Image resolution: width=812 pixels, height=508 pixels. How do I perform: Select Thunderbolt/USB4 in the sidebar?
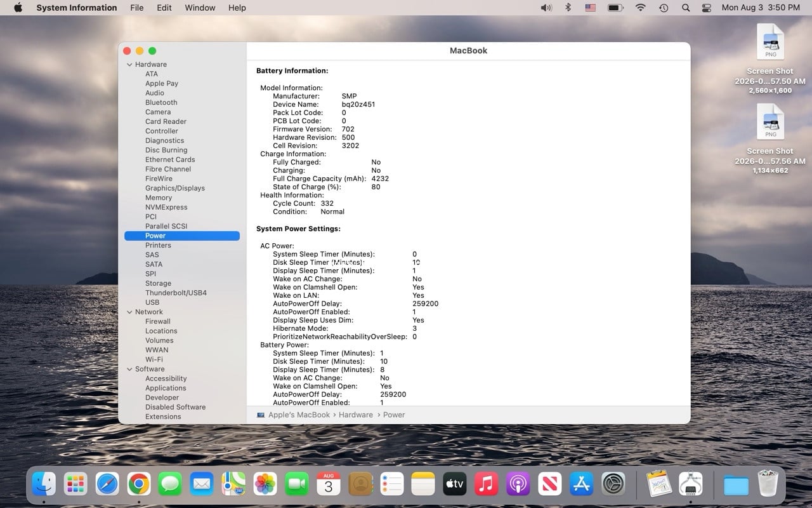(176, 293)
